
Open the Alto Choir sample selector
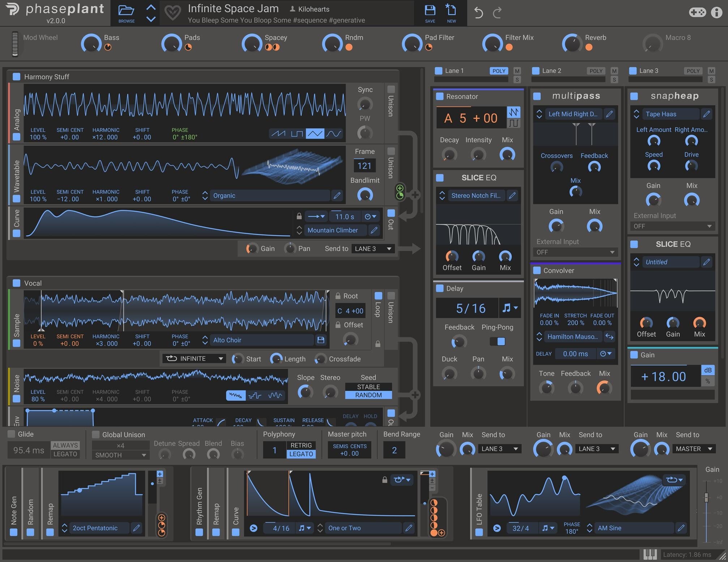(262, 340)
